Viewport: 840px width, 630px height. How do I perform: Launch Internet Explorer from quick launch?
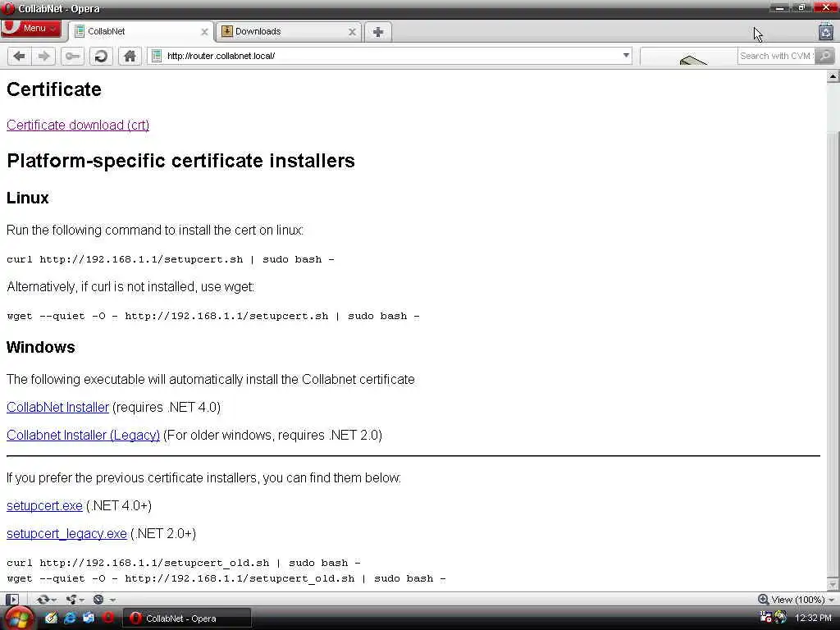[x=71, y=619]
